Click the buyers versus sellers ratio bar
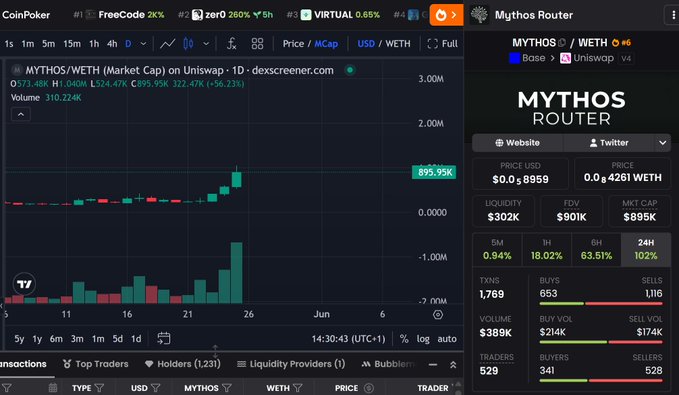679x395 pixels. pos(601,381)
